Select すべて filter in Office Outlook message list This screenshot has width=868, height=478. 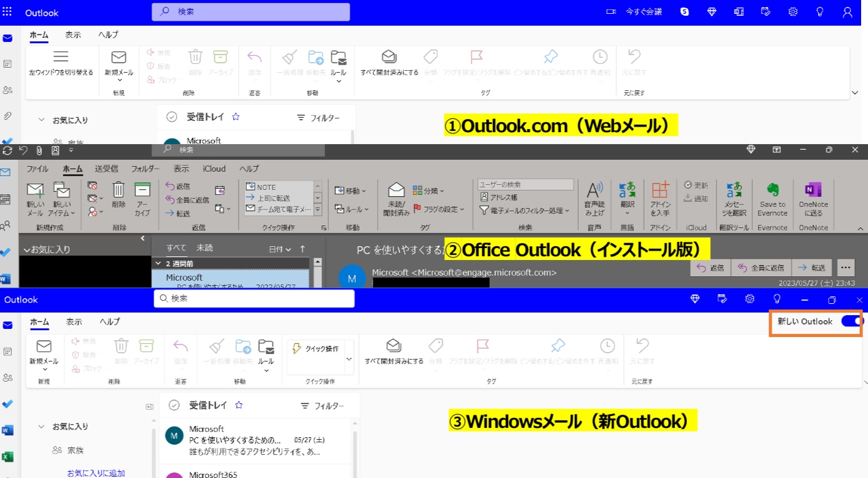(177, 247)
